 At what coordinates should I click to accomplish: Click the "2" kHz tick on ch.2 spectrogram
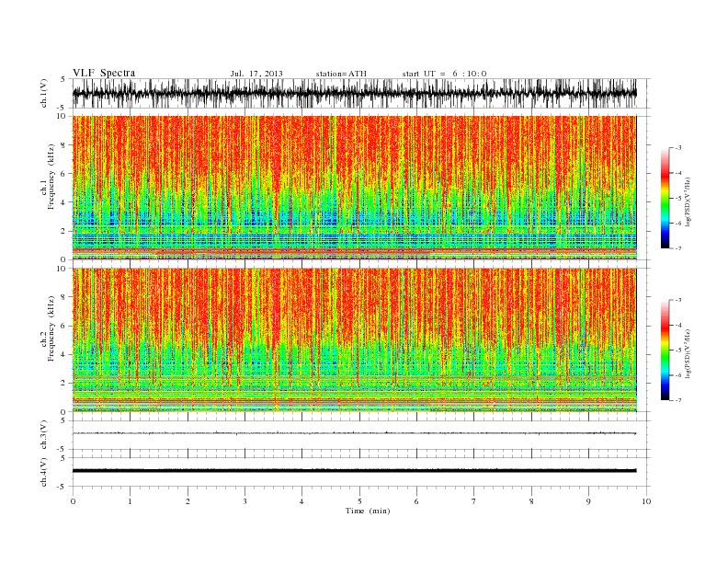tap(64, 384)
